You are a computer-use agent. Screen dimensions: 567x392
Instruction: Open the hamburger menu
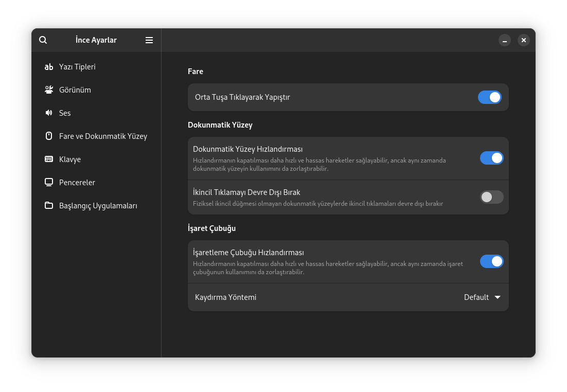coord(149,40)
